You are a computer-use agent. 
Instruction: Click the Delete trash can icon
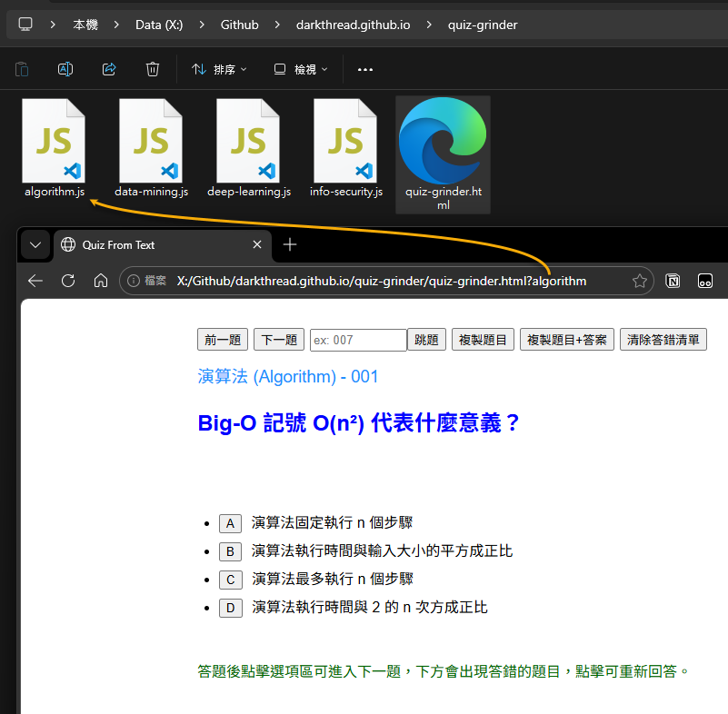click(153, 69)
